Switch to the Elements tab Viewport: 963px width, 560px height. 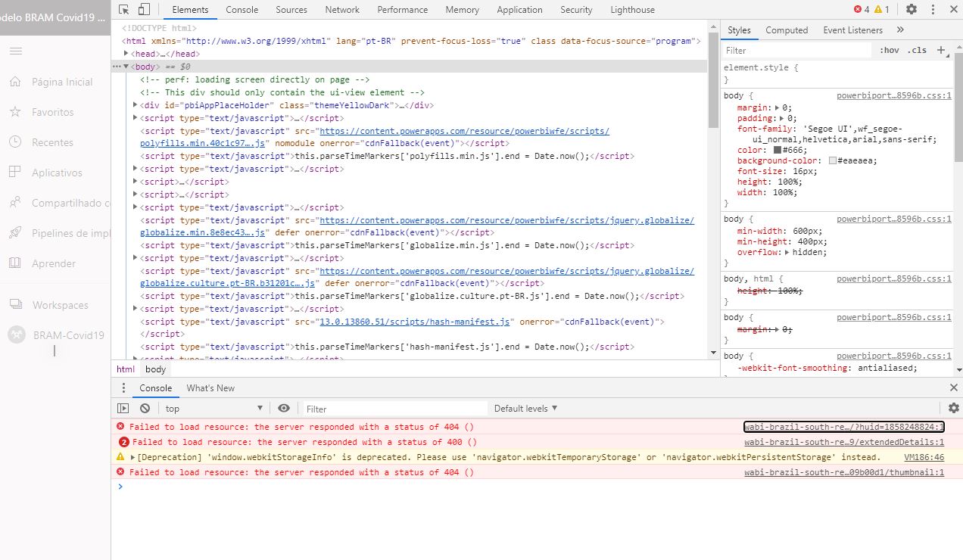pos(190,10)
